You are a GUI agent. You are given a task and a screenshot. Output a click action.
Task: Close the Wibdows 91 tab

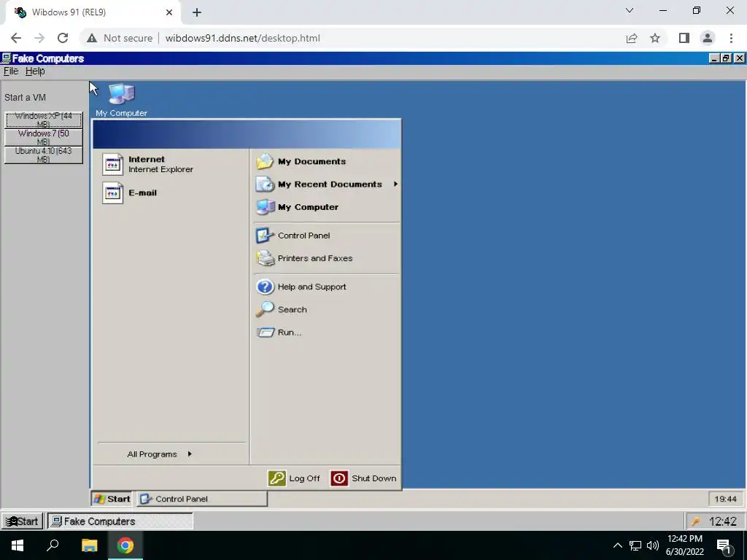[x=169, y=12]
